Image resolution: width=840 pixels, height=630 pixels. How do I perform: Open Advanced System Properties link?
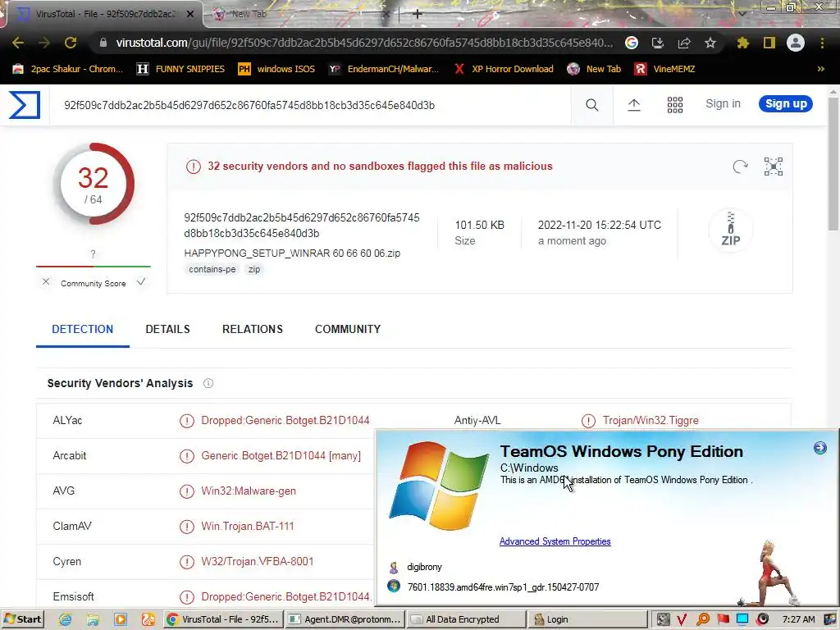click(x=555, y=541)
